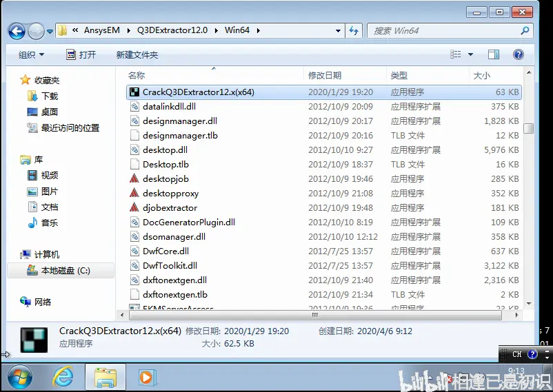The width and height of the screenshot is (553, 392).
Task: Expand the arrow after AnsysEM breadcrumb
Action: point(129,31)
